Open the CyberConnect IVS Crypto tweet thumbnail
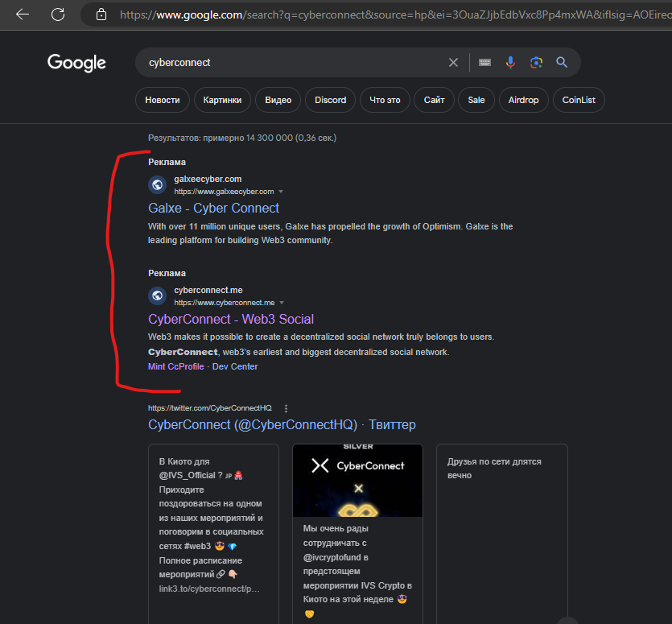The width and height of the screenshot is (672, 624). 357,481
